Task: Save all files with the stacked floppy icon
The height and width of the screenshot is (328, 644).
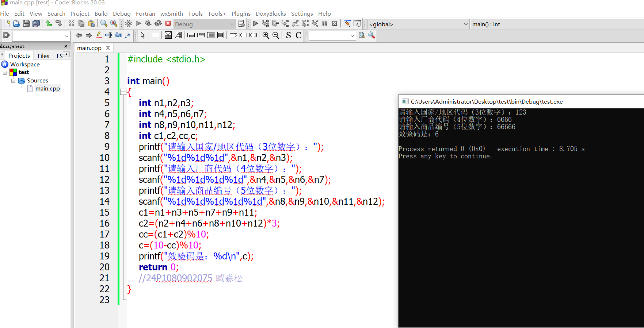Action: (x=36, y=24)
